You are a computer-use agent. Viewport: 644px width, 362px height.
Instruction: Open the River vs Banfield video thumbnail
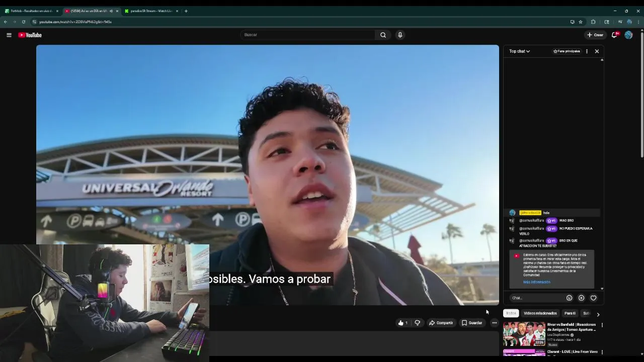tap(524, 334)
